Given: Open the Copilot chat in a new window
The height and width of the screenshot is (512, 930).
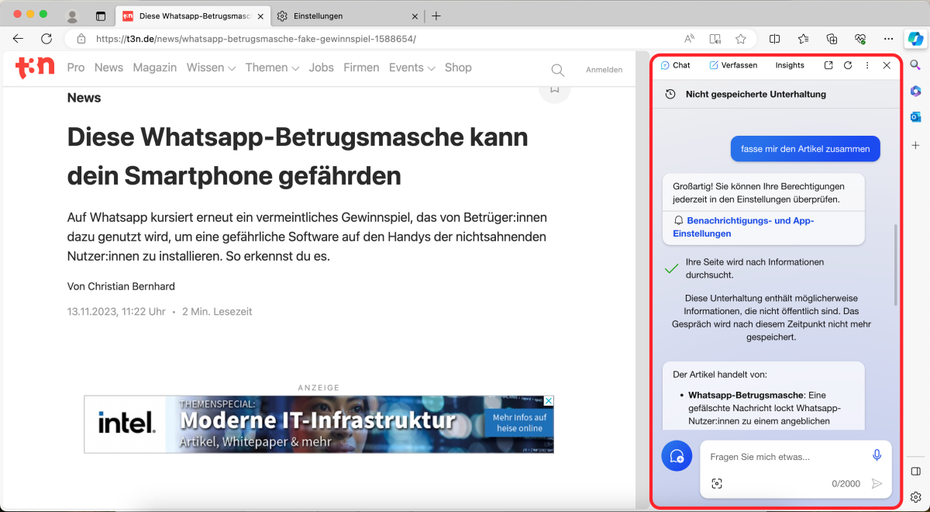Looking at the screenshot, I should (829, 65).
